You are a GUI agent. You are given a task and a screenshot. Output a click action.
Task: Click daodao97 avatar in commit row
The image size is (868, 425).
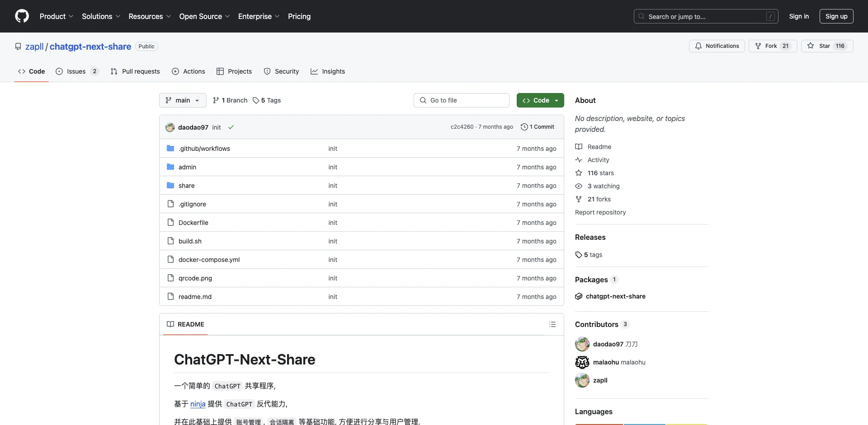(x=170, y=127)
